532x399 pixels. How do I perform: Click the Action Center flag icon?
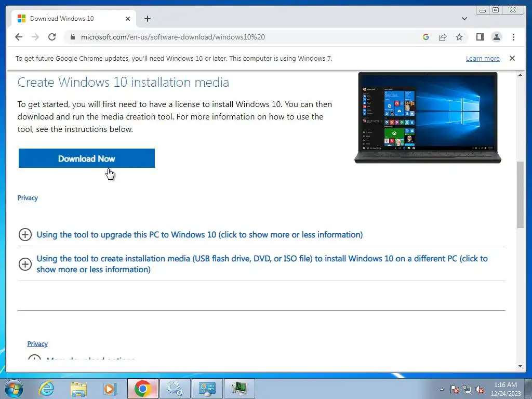455,389
